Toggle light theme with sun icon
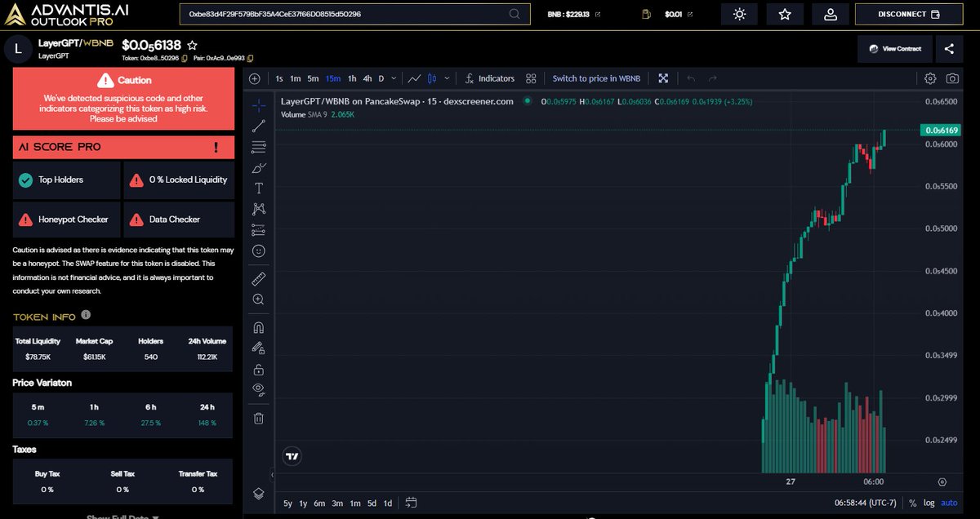The height and width of the screenshot is (519, 980). point(739,14)
